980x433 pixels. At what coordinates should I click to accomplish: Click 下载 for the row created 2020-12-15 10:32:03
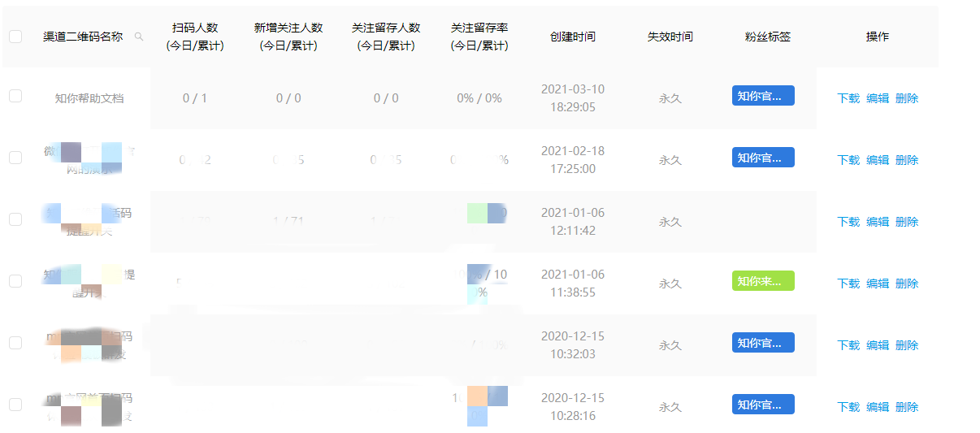[848, 345]
